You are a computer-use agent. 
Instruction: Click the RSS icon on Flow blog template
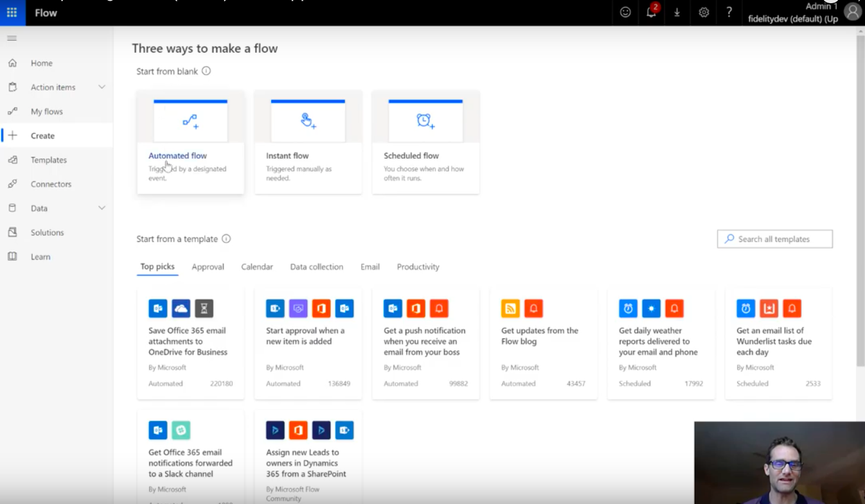tap(510, 309)
